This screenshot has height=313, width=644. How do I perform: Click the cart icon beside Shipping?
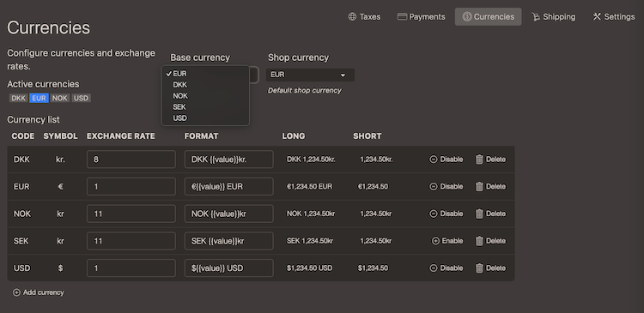(536, 17)
